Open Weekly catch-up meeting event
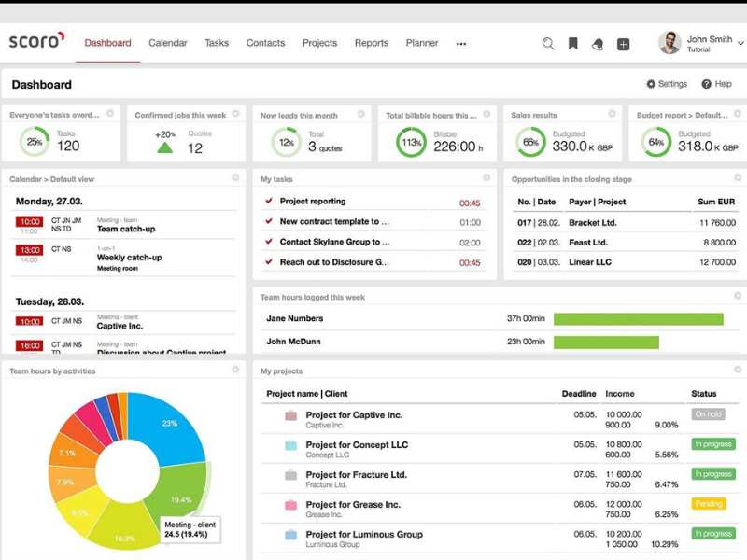Viewport: 747px width, 560px height. coord(130,258)
